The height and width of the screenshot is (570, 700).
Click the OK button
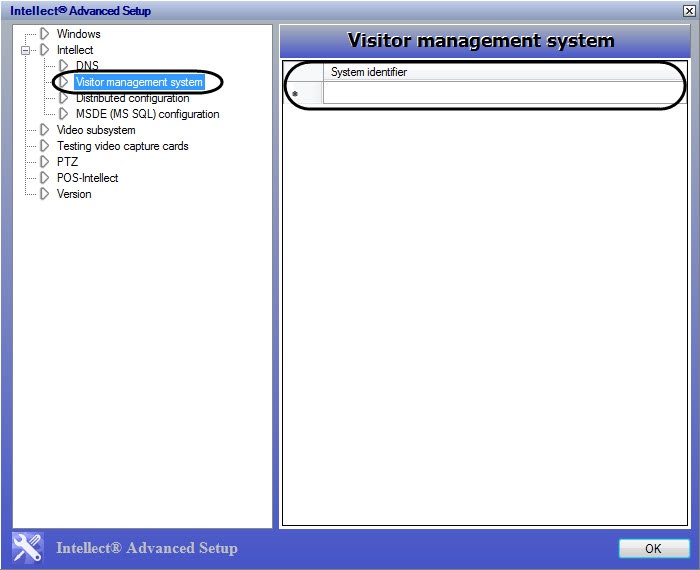pos(654,548)
